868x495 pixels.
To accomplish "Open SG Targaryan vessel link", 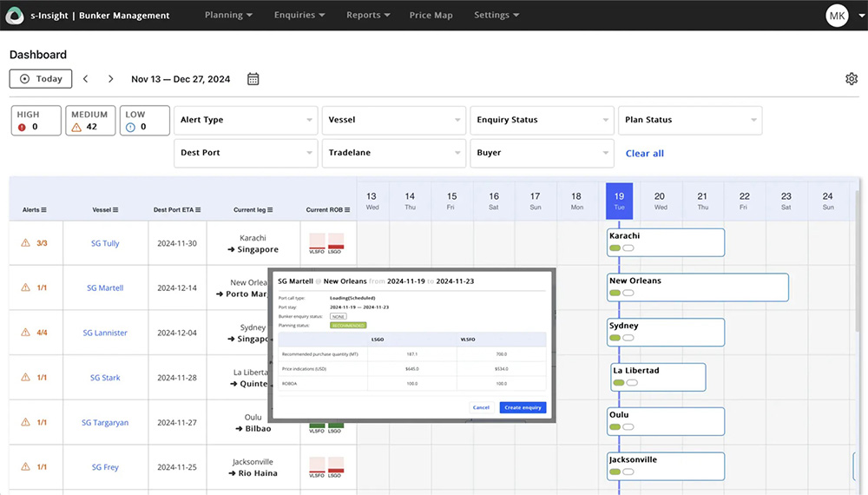I will pos(105,422).
